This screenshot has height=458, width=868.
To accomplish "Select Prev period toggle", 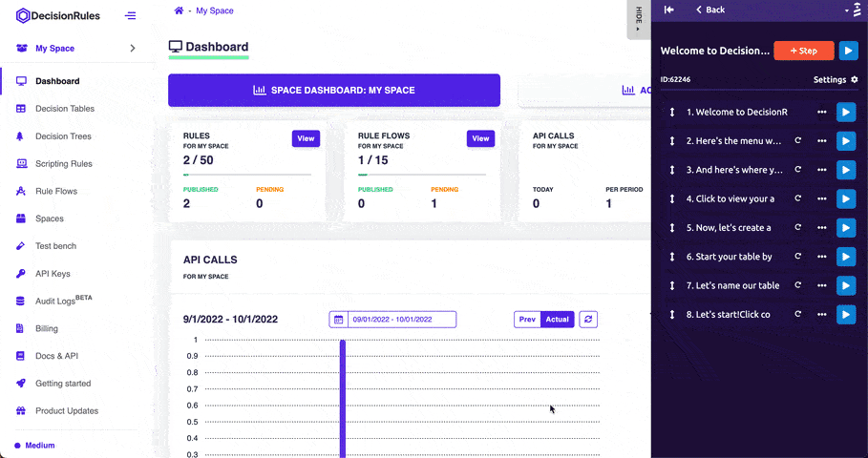I will (527, 319).
